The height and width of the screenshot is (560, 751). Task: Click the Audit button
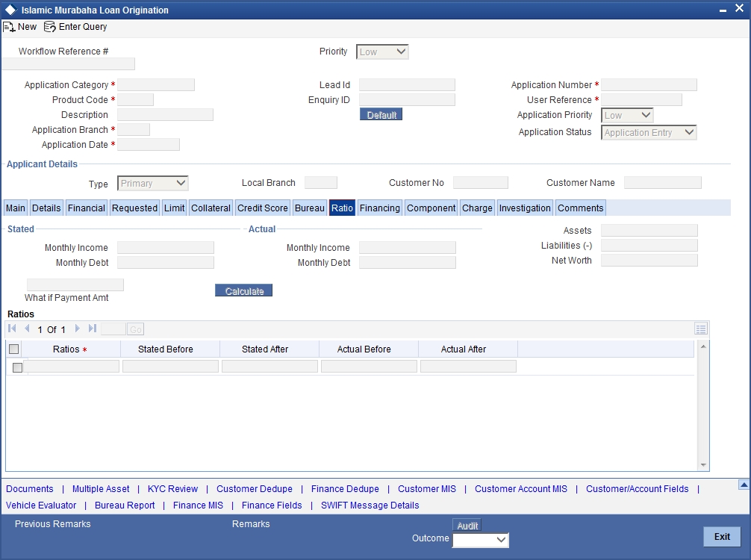tap(467, 526)
